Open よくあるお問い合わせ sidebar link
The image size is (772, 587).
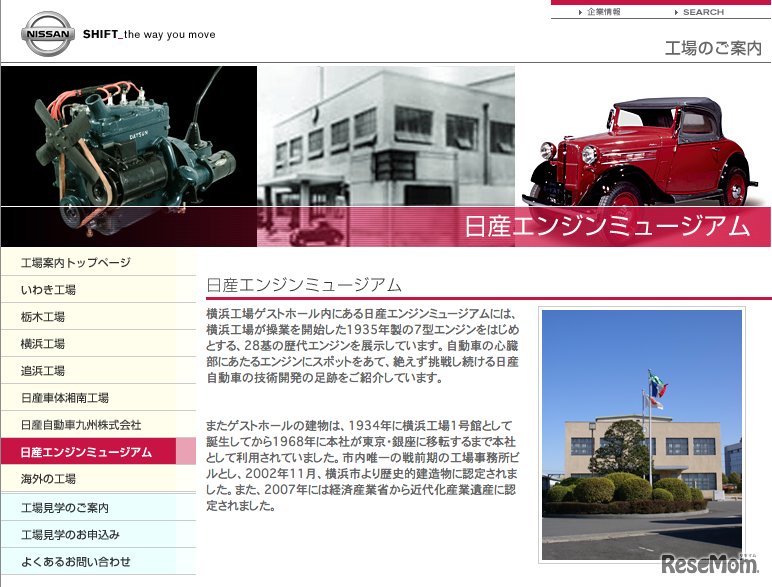98,561
